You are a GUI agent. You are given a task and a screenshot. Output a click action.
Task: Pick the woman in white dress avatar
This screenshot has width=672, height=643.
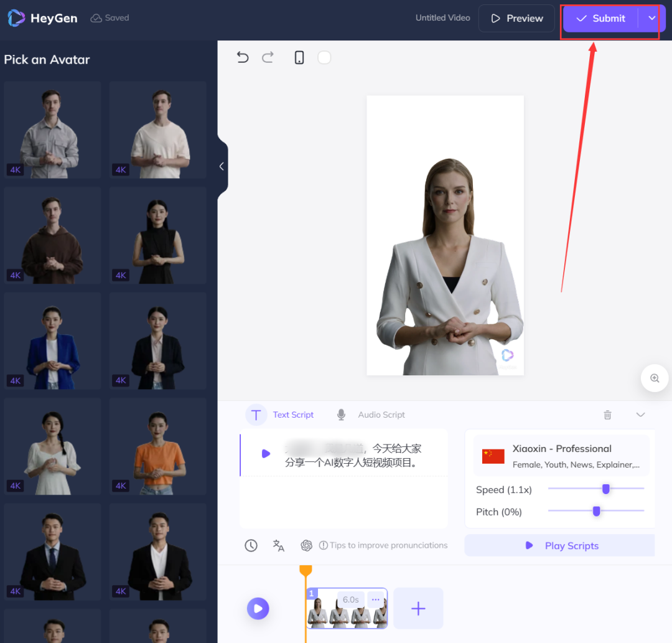coord(53,446)
